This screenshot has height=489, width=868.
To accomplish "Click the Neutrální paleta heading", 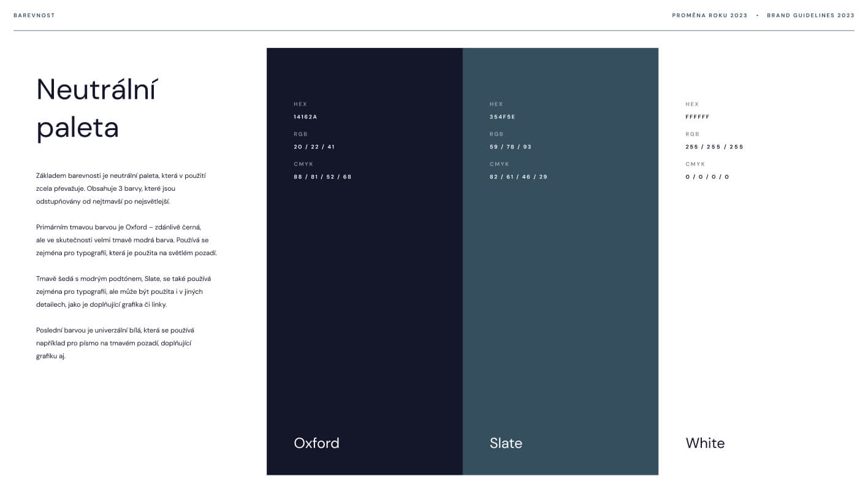I will tap(97, 109).
